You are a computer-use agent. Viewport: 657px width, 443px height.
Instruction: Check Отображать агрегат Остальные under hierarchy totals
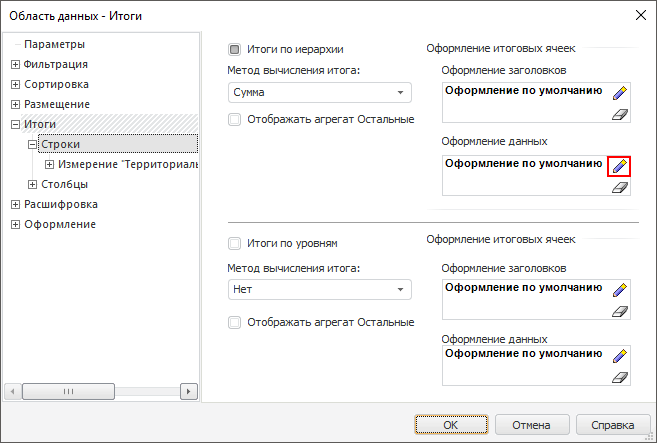(235, 120)
